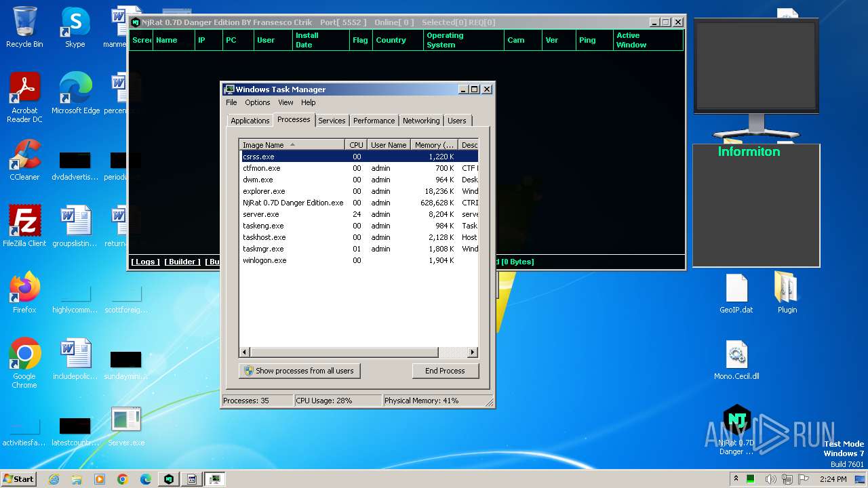
Task: Click the Edge icon in the taskbar
Action: click(x=146, y=479)
